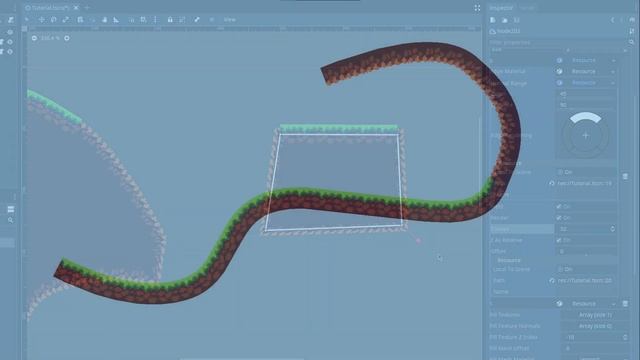Edit the range end value 90
This screenshot has height=360, width=640.
(587, 105)
